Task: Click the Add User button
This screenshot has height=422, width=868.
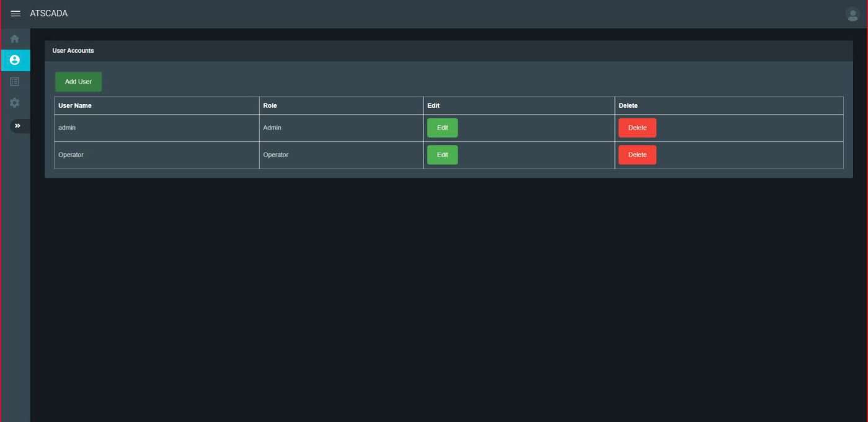Action: (78, 82)
